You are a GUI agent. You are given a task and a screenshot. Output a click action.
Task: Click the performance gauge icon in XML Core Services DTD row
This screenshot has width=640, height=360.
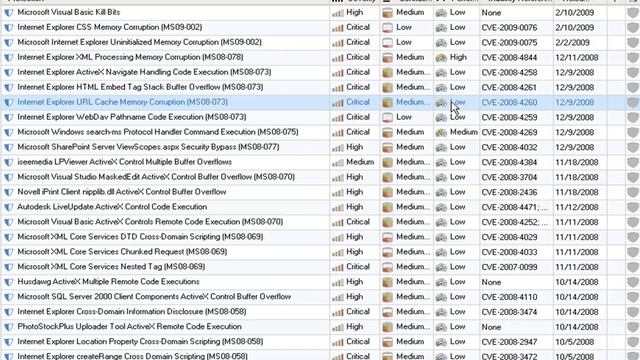[441, 238]
